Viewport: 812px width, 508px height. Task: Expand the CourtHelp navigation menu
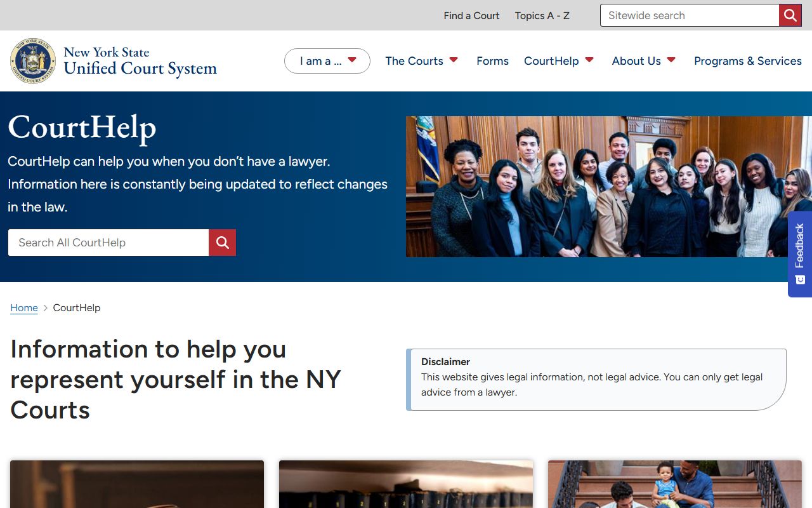[x=559, y=61]
